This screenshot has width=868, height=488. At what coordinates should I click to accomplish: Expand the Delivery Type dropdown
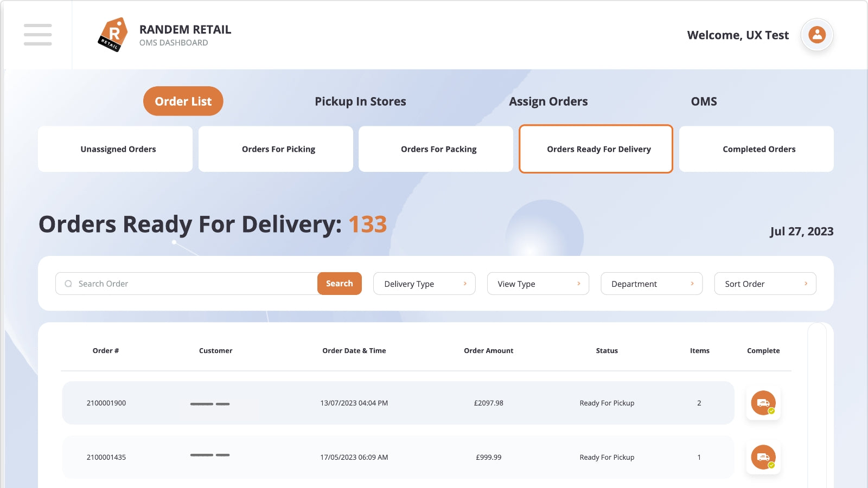click(424, 284)
